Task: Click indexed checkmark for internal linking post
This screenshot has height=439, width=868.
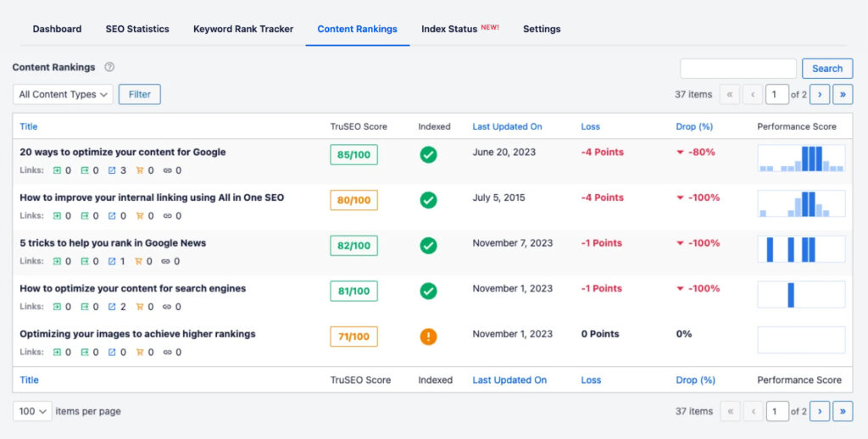Action: click(x=428, y=200)
